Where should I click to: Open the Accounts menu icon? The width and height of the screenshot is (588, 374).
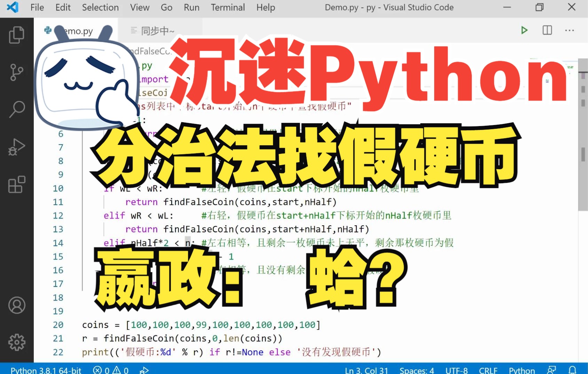point(16,305)
